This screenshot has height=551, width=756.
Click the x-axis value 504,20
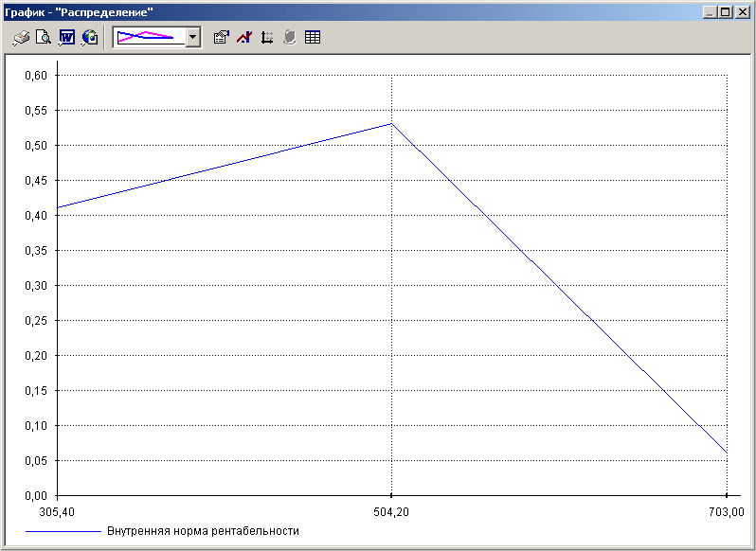(391, 511)
